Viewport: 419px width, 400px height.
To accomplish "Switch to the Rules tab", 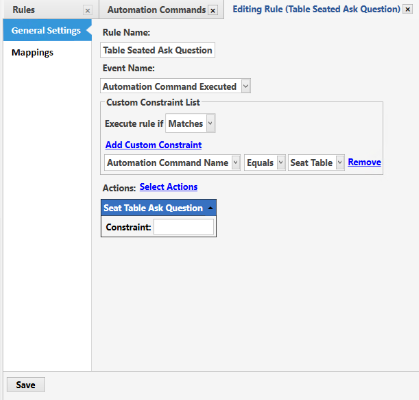I will point(24,10).
